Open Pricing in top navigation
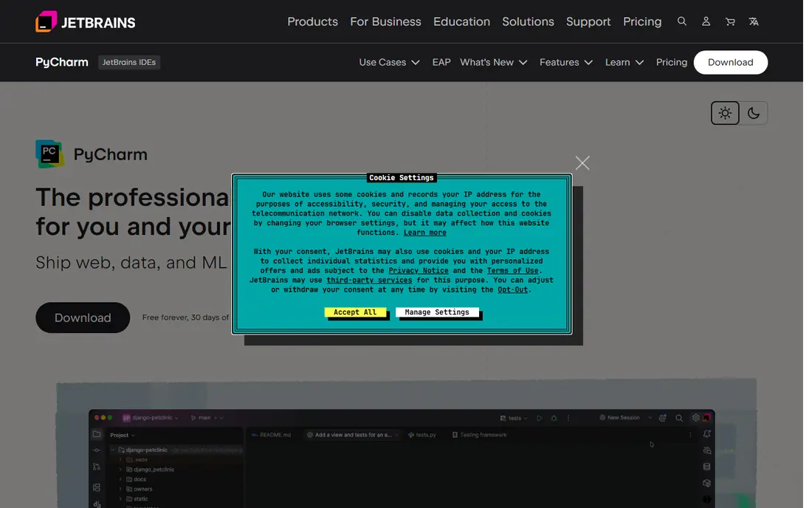 [642, 21]
